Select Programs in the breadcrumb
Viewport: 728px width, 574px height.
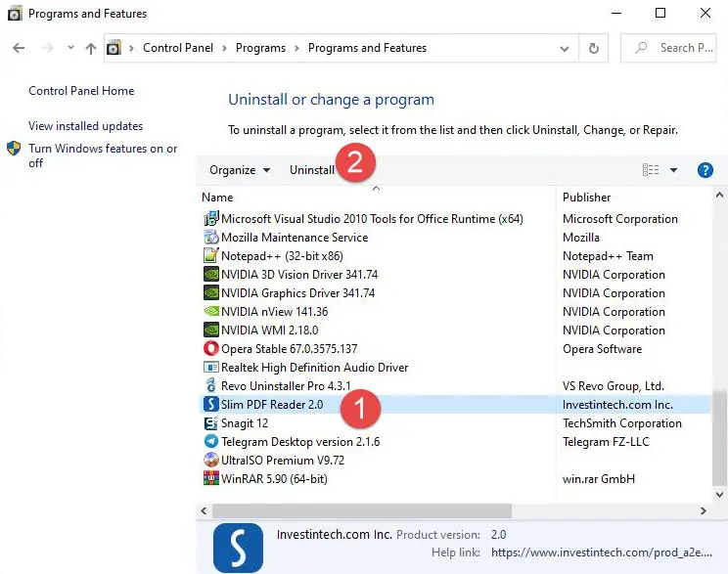(x=260, y=48)
